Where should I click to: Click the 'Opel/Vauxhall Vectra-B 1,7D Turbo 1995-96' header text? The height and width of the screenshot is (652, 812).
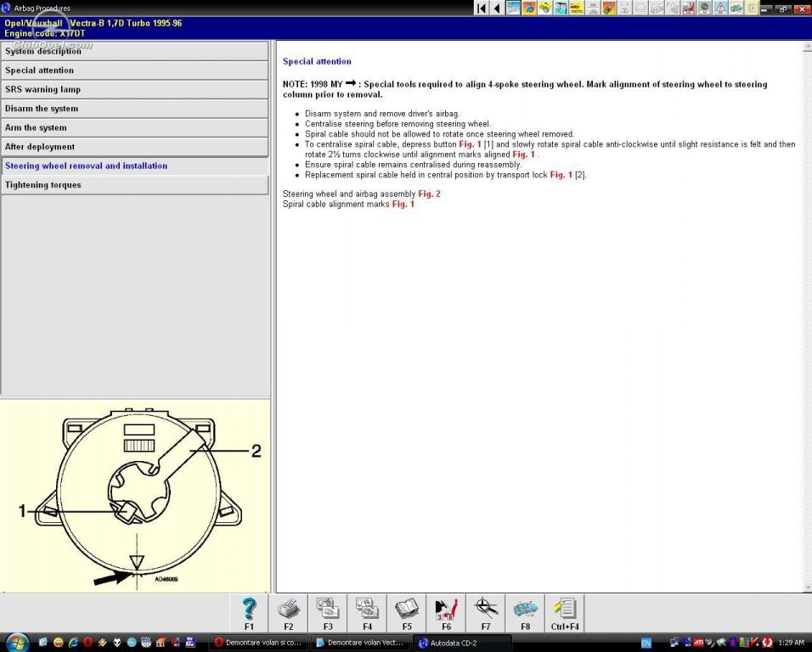[x=93, y=23]
